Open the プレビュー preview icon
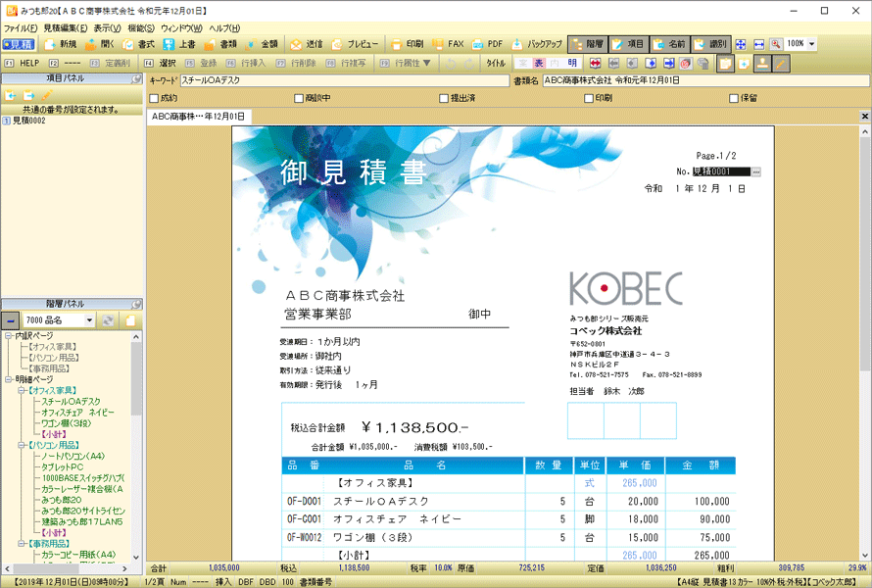Image resolution: width=872 pixels, height=588 pixels. pyautogui.click(x=336, y=44)
